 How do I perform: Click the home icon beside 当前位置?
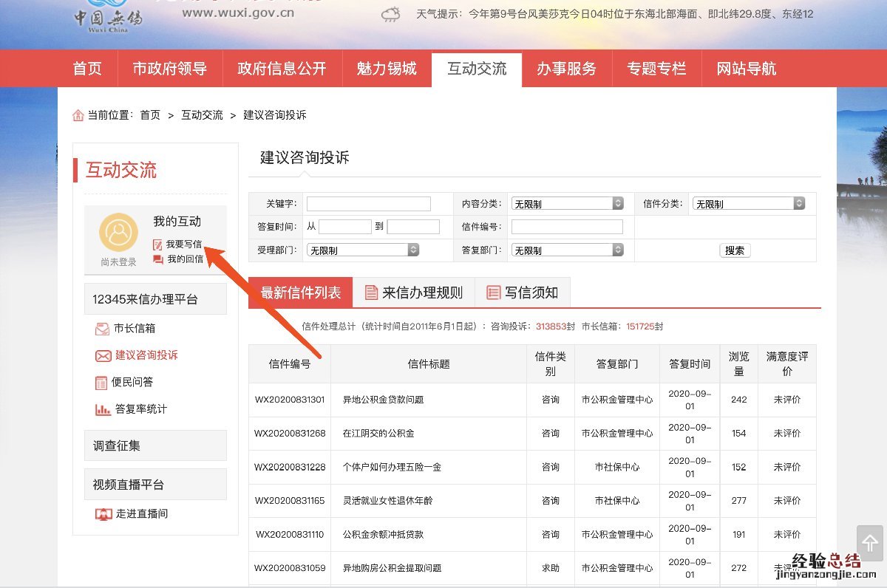78,115
